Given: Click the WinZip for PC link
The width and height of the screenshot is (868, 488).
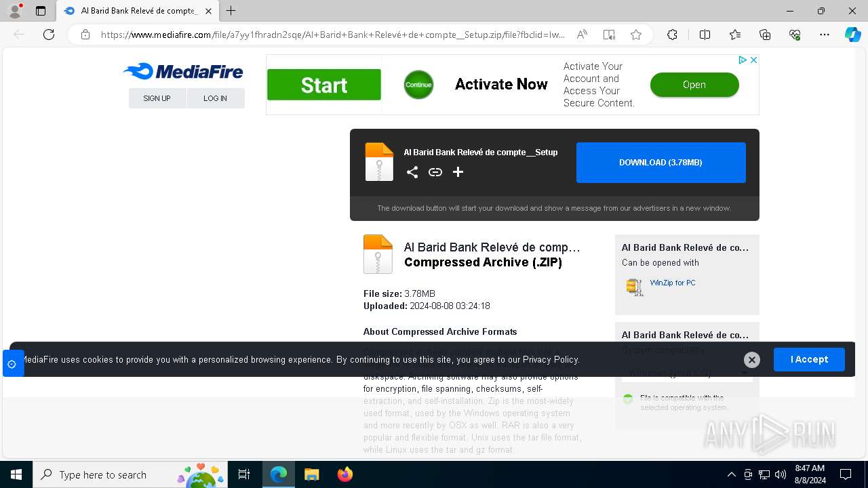Looking at the screenshot, I should (673, 283).
